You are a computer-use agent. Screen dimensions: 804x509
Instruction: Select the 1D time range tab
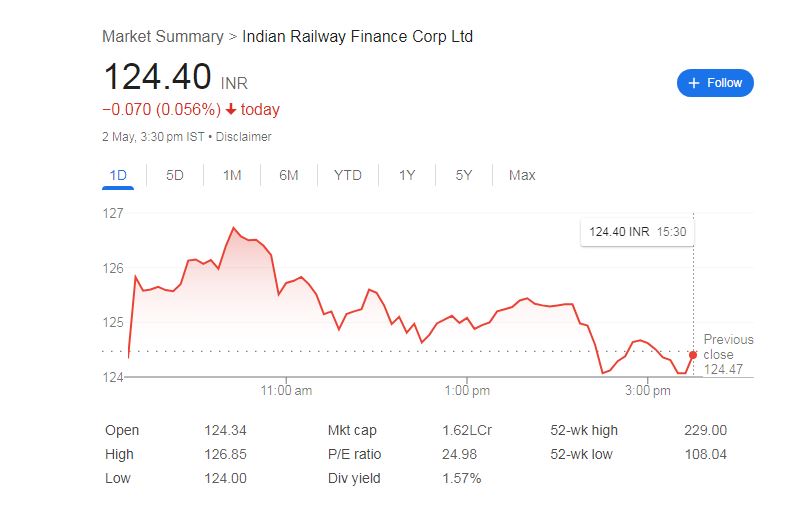118,176
